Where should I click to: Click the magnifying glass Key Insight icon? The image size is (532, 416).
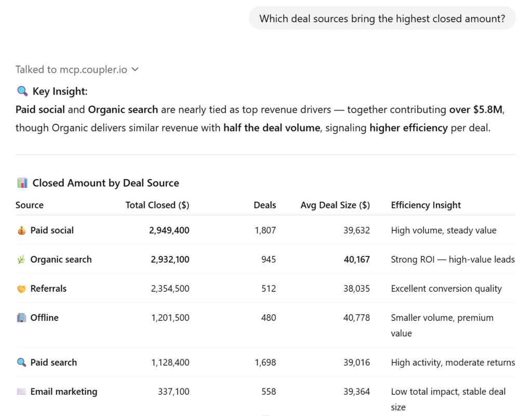pyautogui.click(x=22, y=92)
